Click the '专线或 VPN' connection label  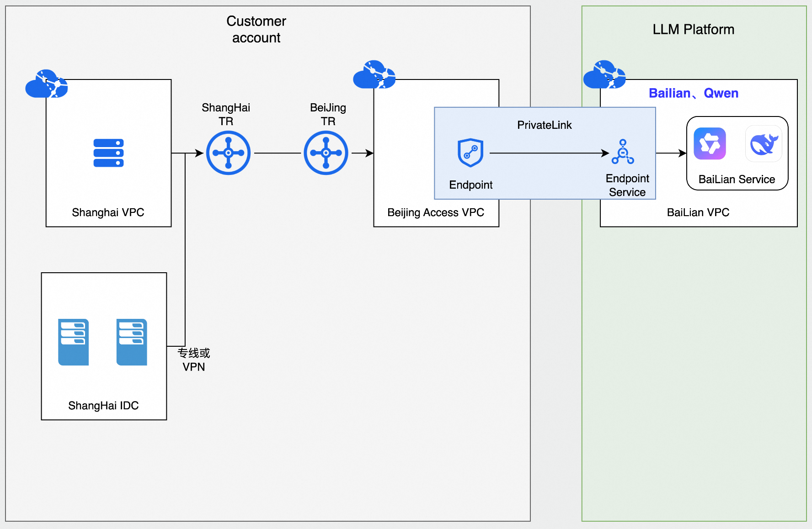pyautogui.click(x=194, y=360)
